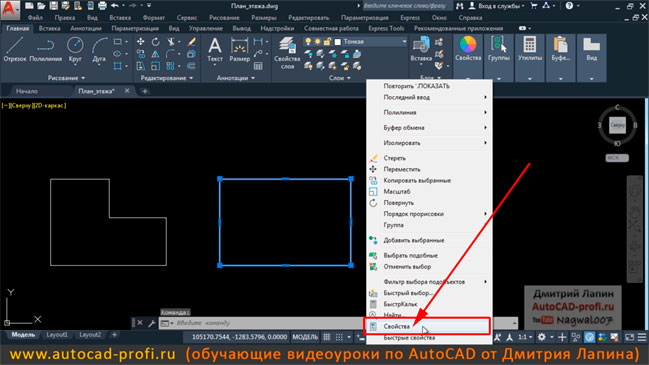
Task: Click the Save icon in quick access toolbar
Action: pos(53,6)
